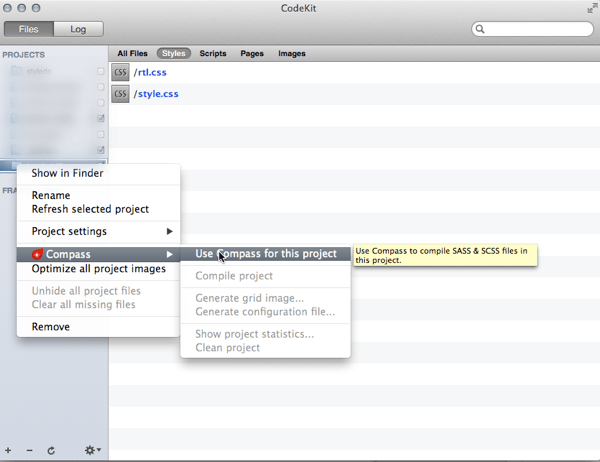Screen dimensions: 600x462
Task: Show the All Files filter tab
Action: coord(132,54)
